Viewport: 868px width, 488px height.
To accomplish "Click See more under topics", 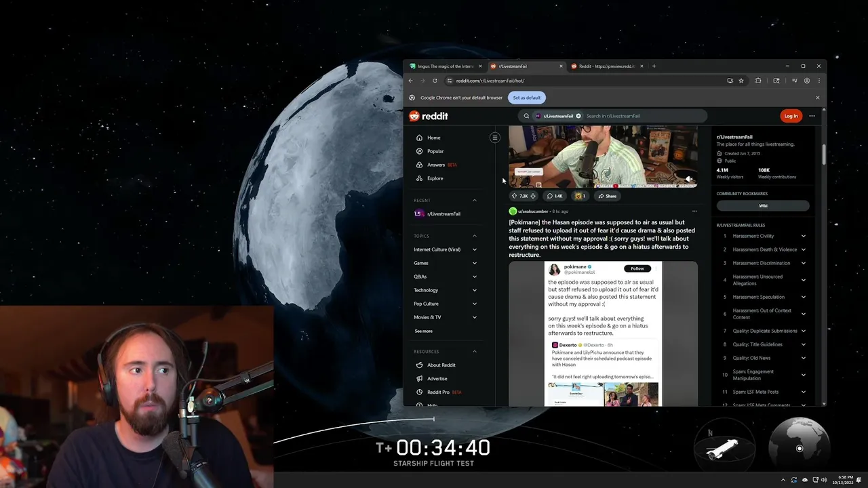I will point(423,331).
